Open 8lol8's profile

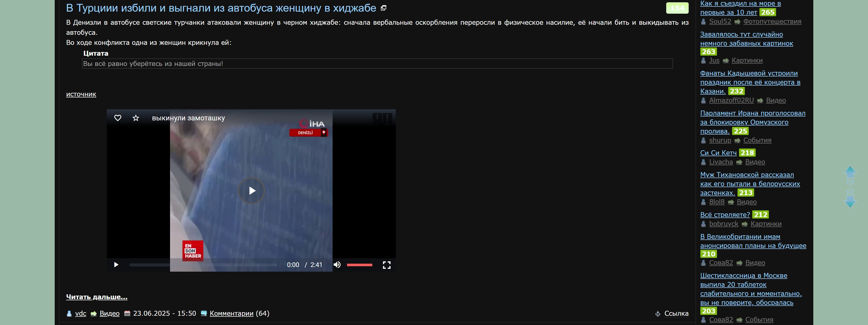717,202
